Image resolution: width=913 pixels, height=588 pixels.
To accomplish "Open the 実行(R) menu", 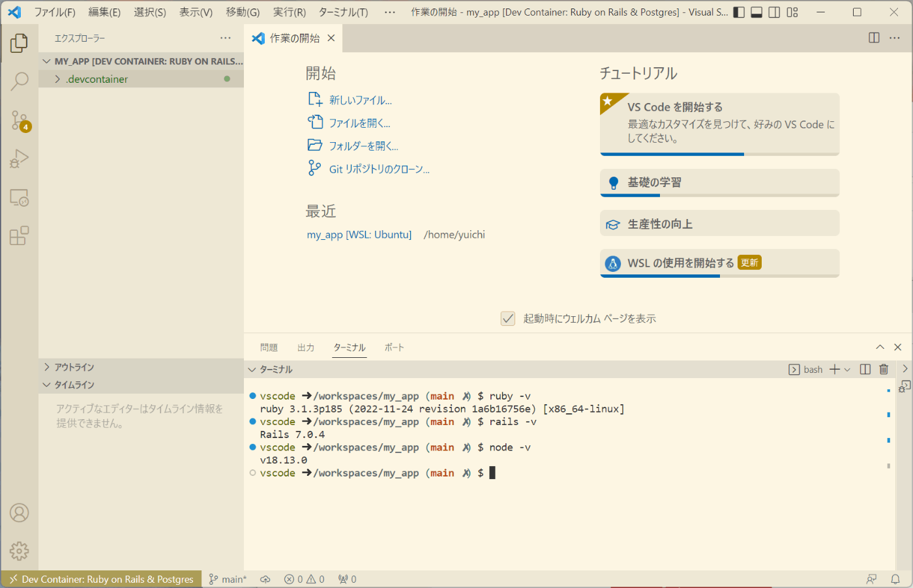I will point(290,12).
